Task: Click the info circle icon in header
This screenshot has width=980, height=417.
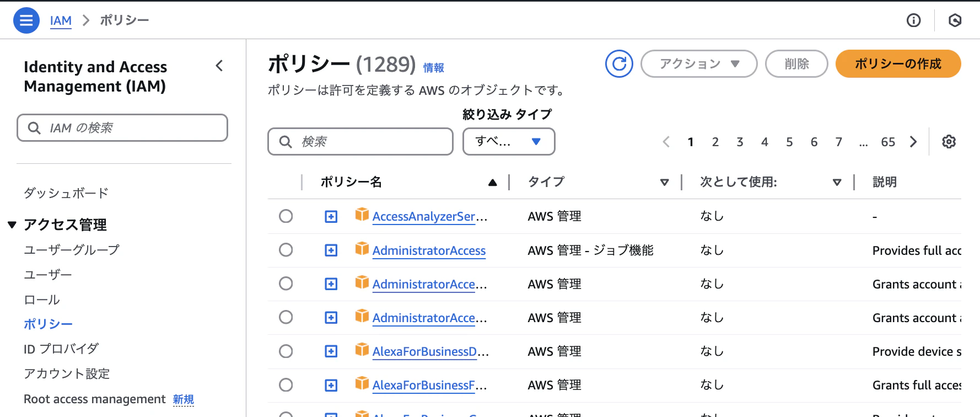Action: [914, 20]
